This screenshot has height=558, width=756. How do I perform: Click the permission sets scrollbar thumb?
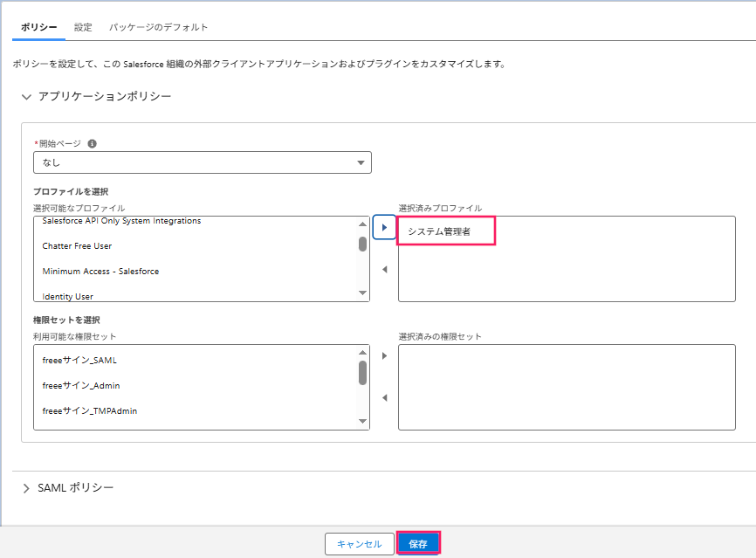pos(362,373)
